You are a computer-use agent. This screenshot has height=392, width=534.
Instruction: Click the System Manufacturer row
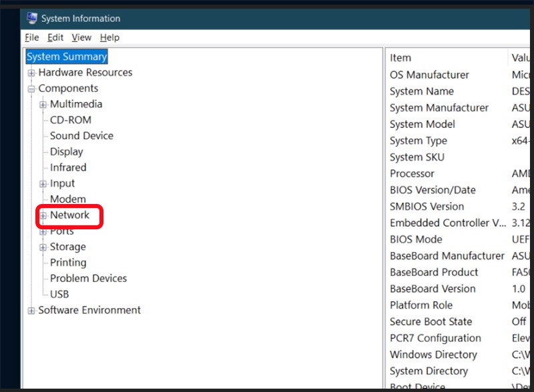tap(459, 108)
